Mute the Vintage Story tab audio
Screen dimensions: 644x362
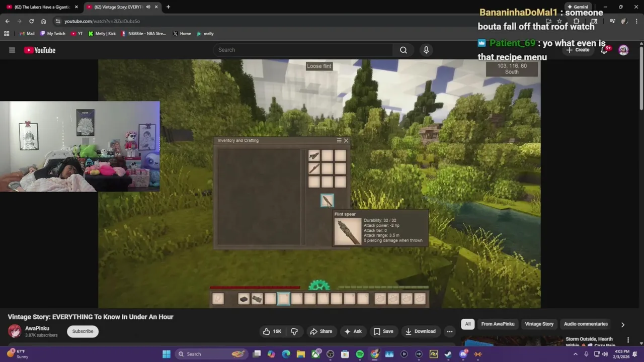coord(148,7)
